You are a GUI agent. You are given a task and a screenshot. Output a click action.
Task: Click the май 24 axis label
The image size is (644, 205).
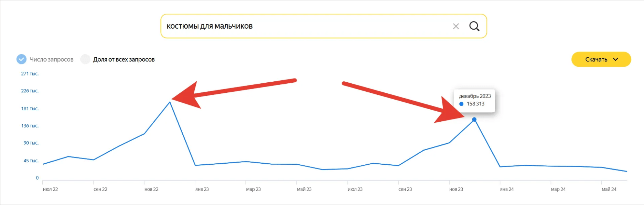click(x=609, y=189)
